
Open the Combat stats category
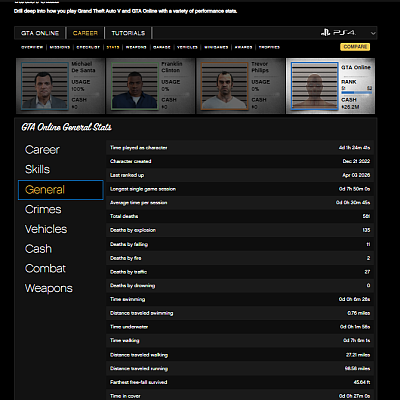click(x=45, y=268)
